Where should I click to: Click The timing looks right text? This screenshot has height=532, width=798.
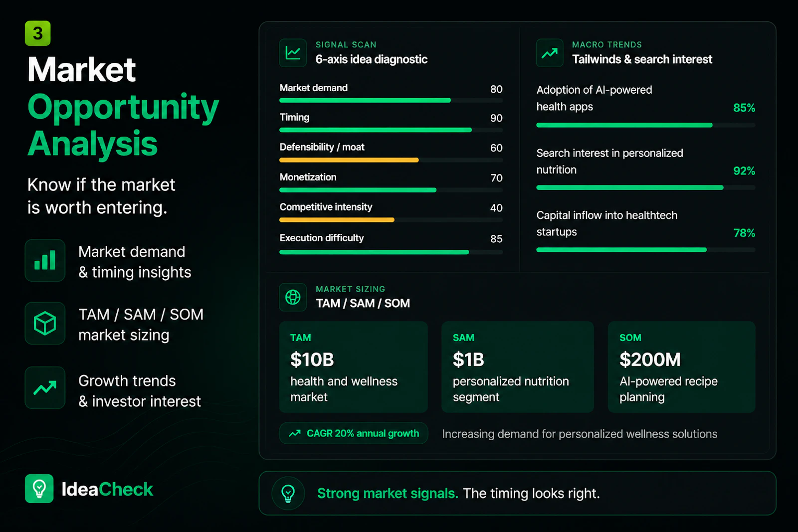[x=531, y=493]
